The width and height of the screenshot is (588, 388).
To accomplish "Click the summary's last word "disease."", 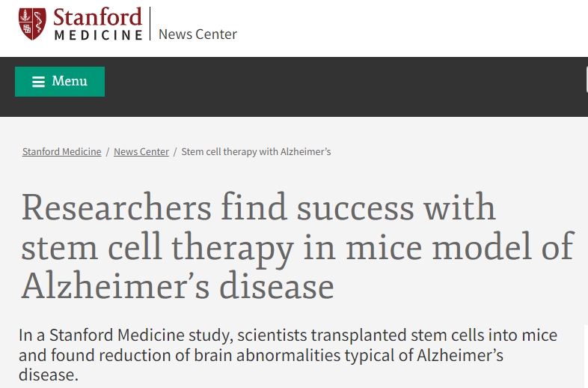I will tap(48, 374).
